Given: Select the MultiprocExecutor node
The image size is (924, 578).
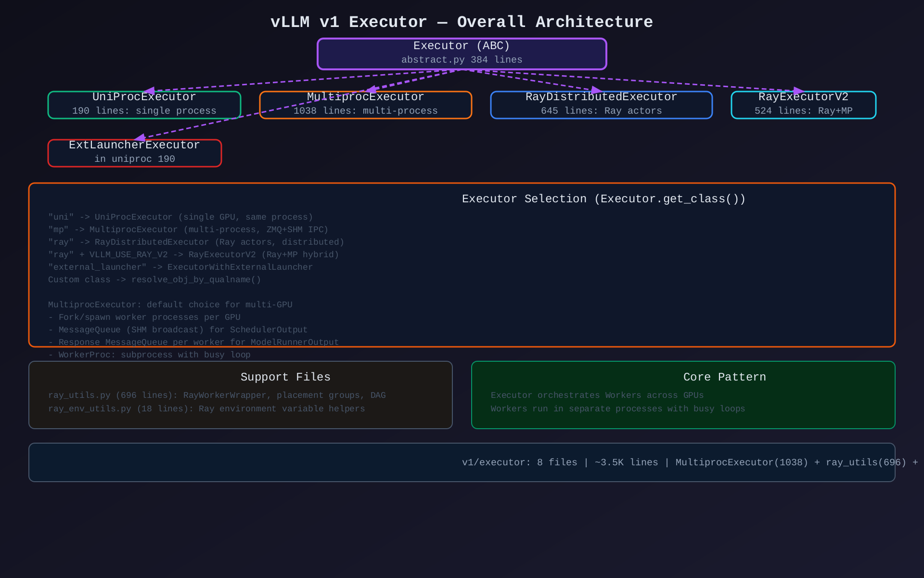Looking at the screenshot, I should (365, 105).
